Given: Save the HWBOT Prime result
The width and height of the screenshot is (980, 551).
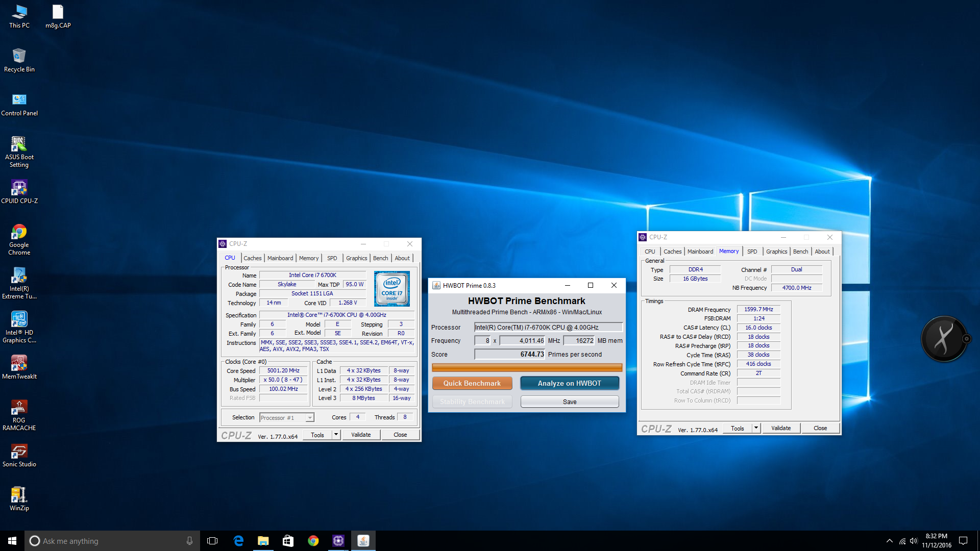Looking at the screenshot, I should point(570,402).
